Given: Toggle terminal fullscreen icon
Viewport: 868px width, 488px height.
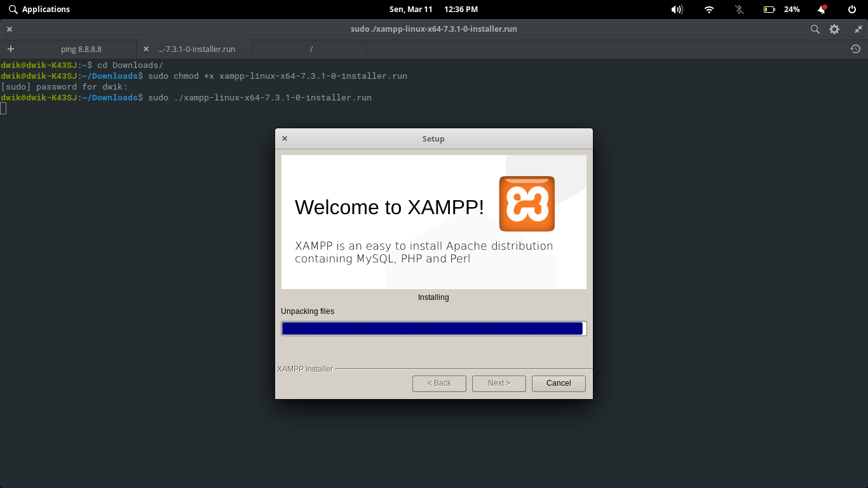Looking at the screenshot, I should point(859,29).
